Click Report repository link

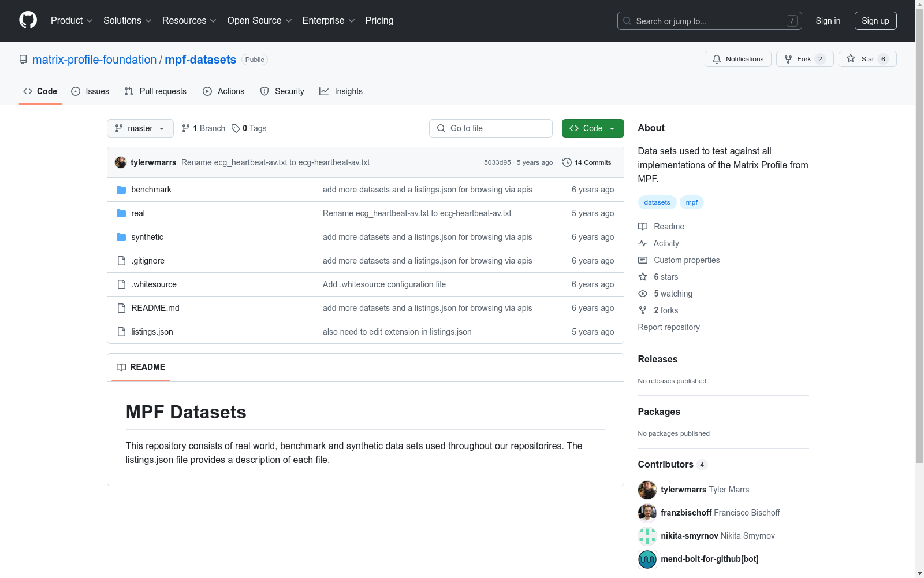tap(669, 327)
